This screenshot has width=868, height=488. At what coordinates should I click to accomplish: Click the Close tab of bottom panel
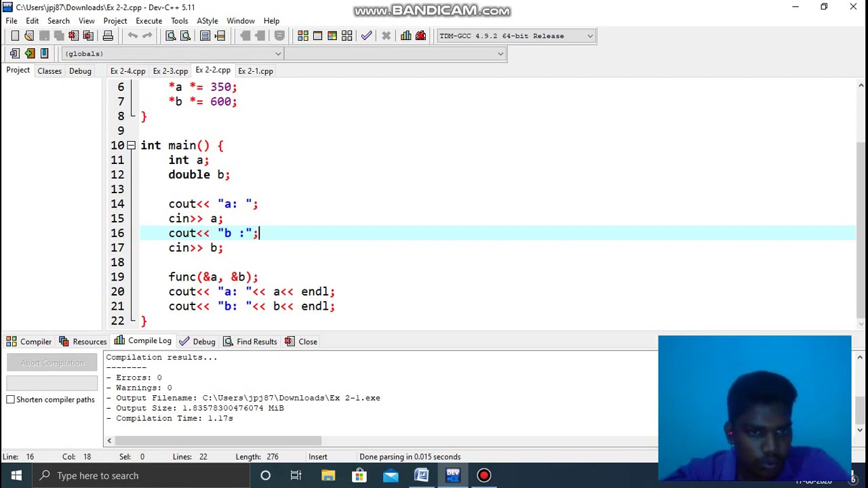[301, 342]
